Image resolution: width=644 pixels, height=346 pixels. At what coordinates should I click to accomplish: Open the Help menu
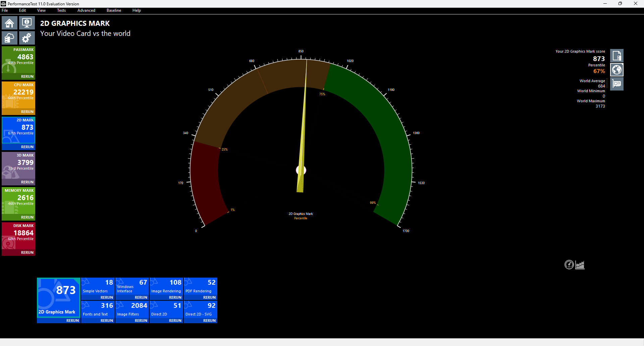pos(137,10)
